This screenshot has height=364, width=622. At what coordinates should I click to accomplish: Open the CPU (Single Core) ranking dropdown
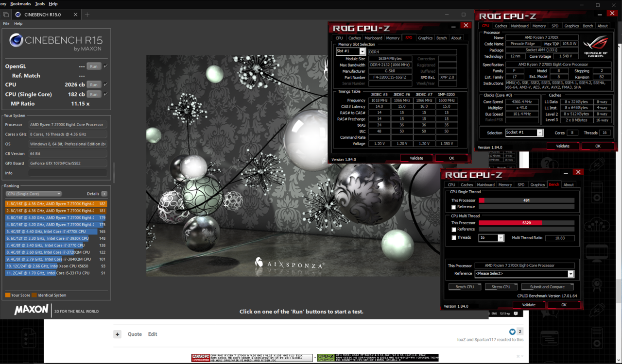click(34, 194)
